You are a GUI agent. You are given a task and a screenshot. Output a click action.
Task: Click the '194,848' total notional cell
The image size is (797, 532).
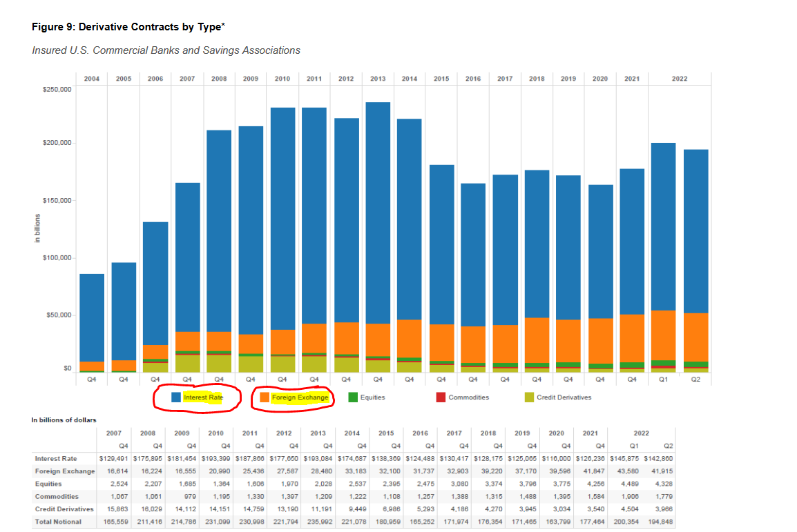pos(660,522)
